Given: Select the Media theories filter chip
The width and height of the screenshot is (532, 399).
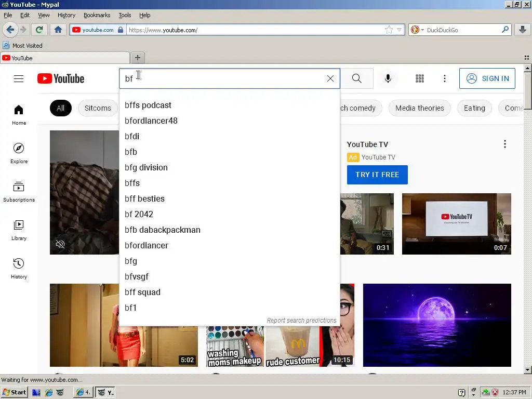Looking at the screenshot, I should click(420, 108).
